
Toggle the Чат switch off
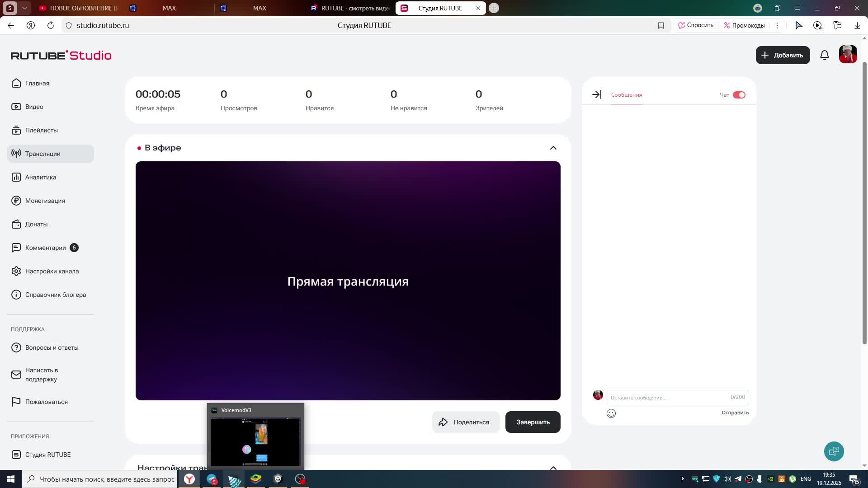point(739,95)
